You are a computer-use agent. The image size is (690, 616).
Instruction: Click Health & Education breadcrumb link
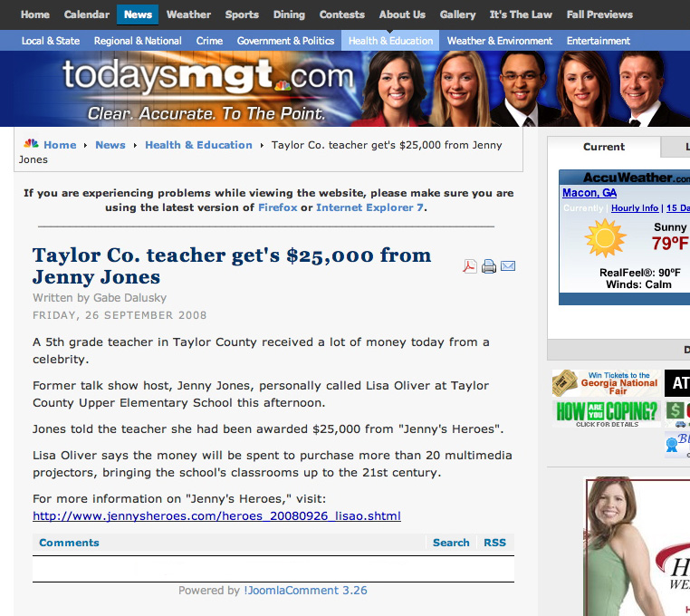[x=198, y=145]
